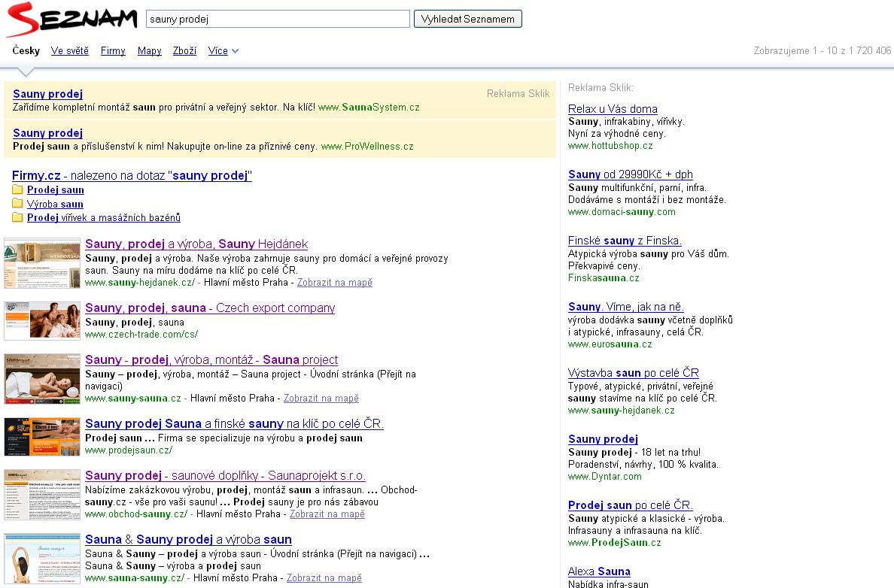Screen dimensions: 894x588
Task: Open the folder icon beside Prodej saun
Action: click(17, 189)
